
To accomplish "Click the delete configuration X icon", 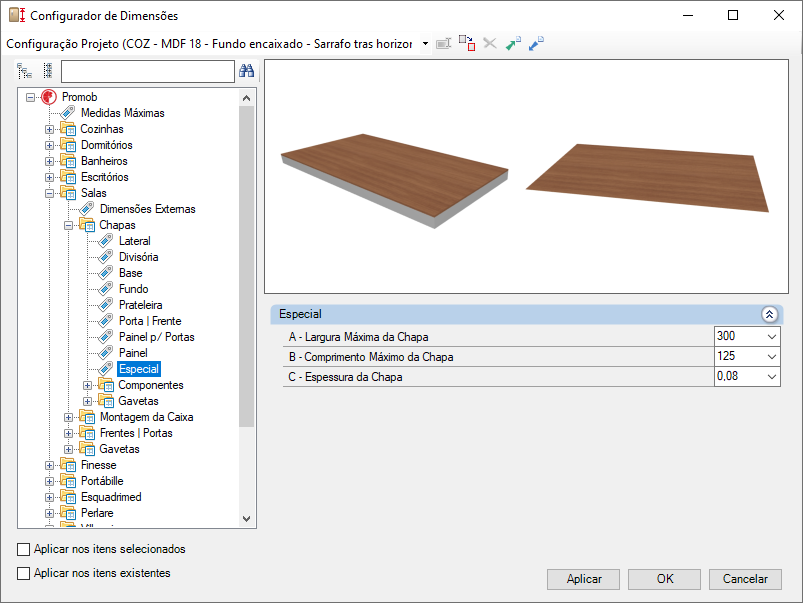I will point(490,44).
